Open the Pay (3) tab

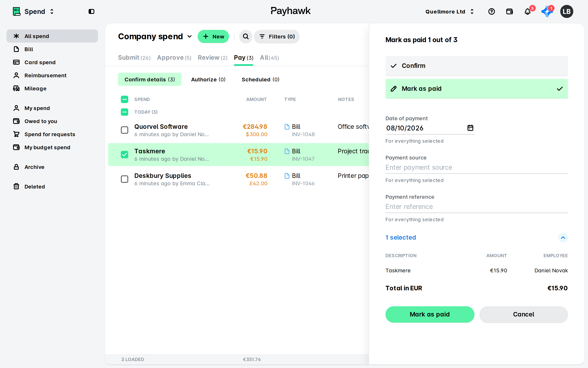243,58
